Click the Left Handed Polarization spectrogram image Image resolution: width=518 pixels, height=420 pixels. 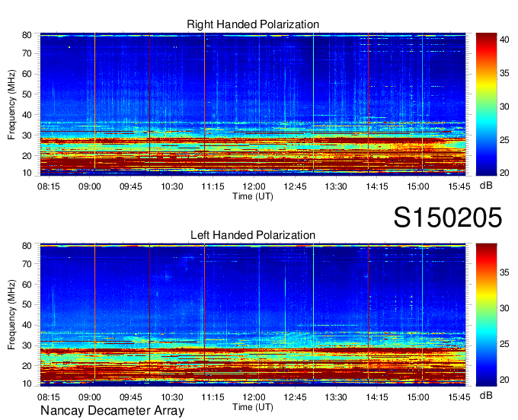(253, 314)
